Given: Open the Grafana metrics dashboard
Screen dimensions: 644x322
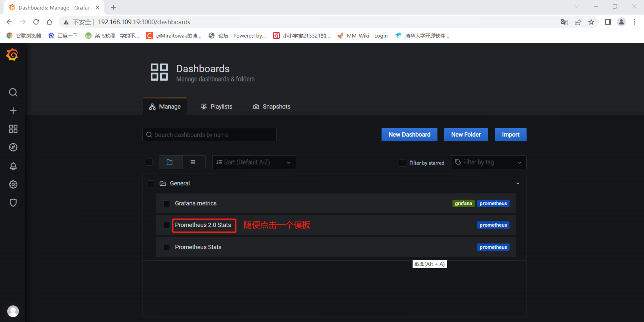Looking at the screenshot, I should (x=196, y=203).
